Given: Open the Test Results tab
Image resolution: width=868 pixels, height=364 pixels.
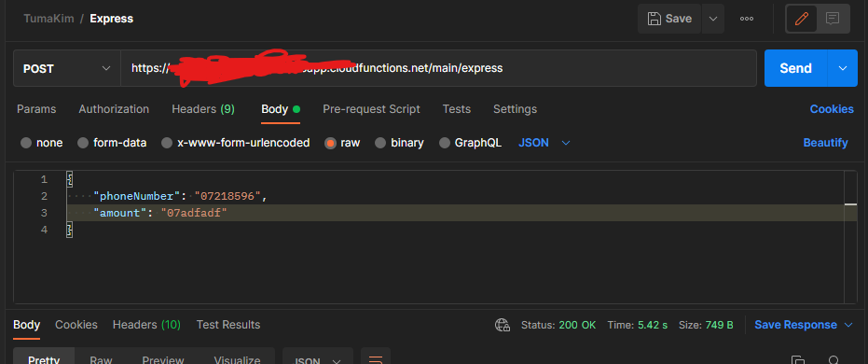Looking at the screenshot, I should click(228, 325).
